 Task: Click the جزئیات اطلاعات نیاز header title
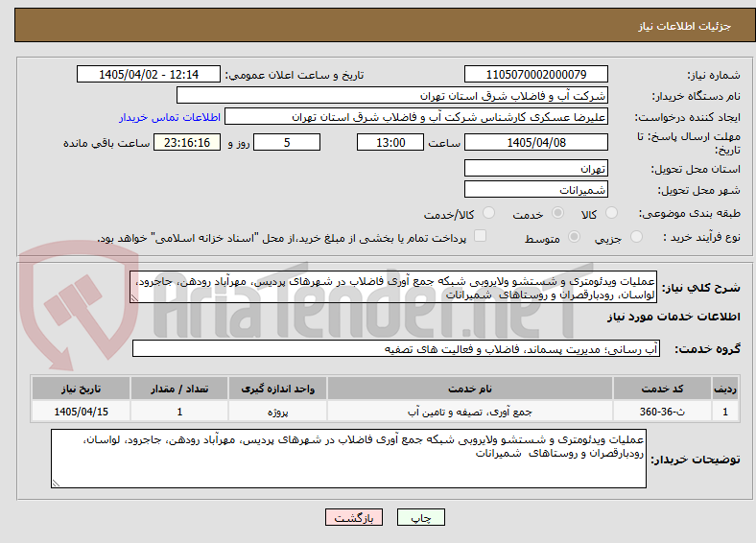click(x=685, y=26)
